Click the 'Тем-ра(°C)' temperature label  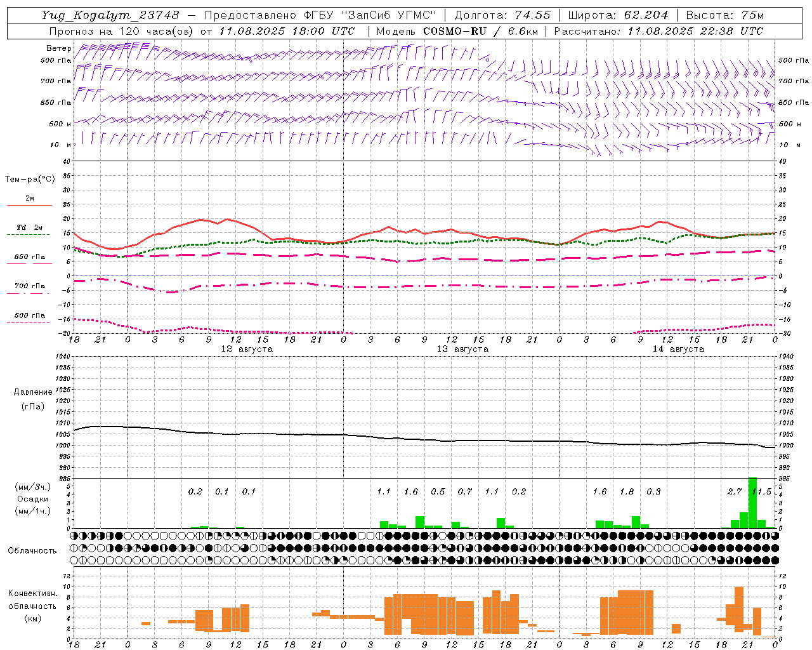tap(30, 180)
